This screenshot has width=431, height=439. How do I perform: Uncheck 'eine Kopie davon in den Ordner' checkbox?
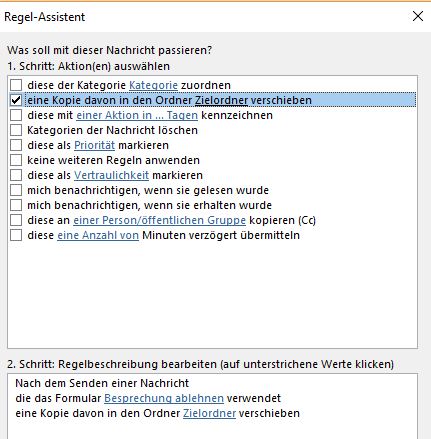click(x=16, y=100)
